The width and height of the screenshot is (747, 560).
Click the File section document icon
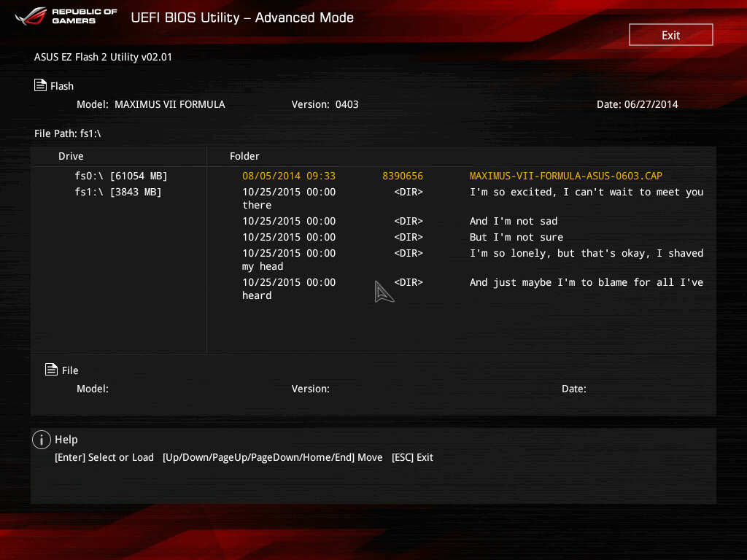tap(52, 370)
